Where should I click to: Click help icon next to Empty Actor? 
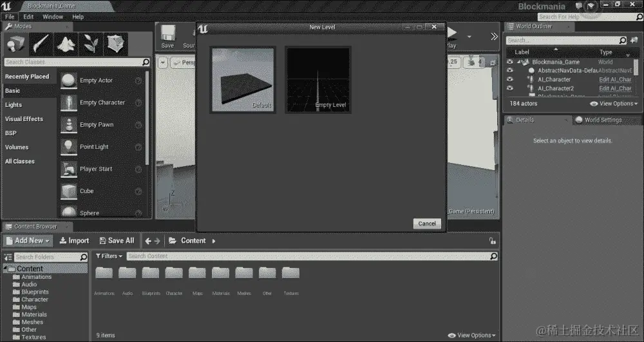pyautogui.click(x=138, y=81)
